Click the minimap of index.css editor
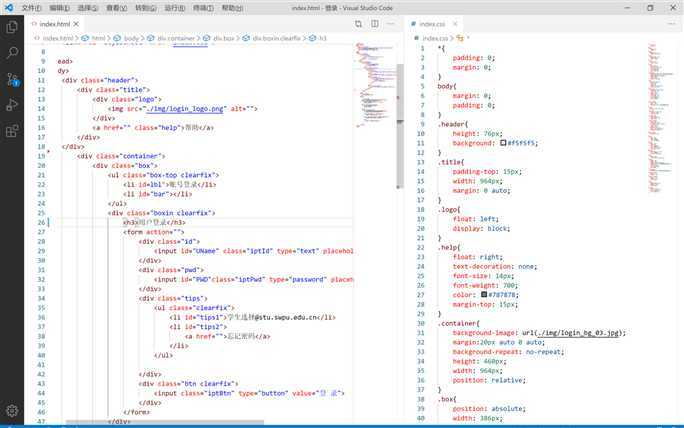The image size is (684, 428). pyautogui.click(x=661, y=118)
